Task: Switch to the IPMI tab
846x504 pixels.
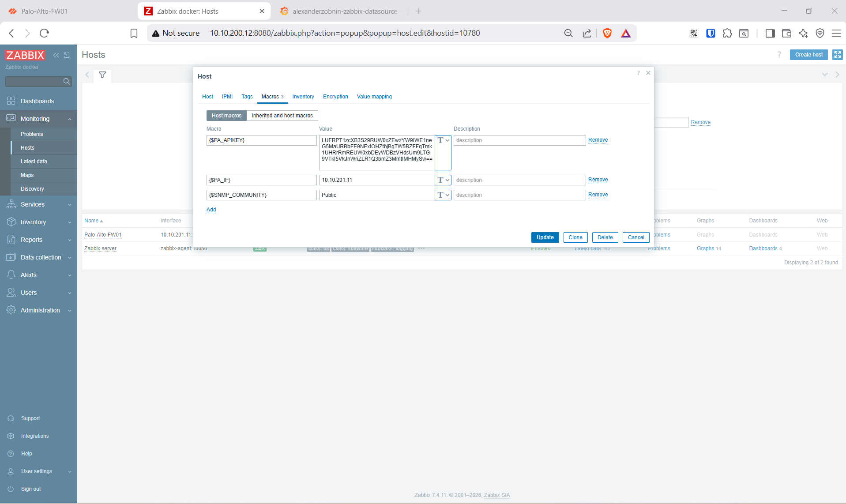Action: 227,97
